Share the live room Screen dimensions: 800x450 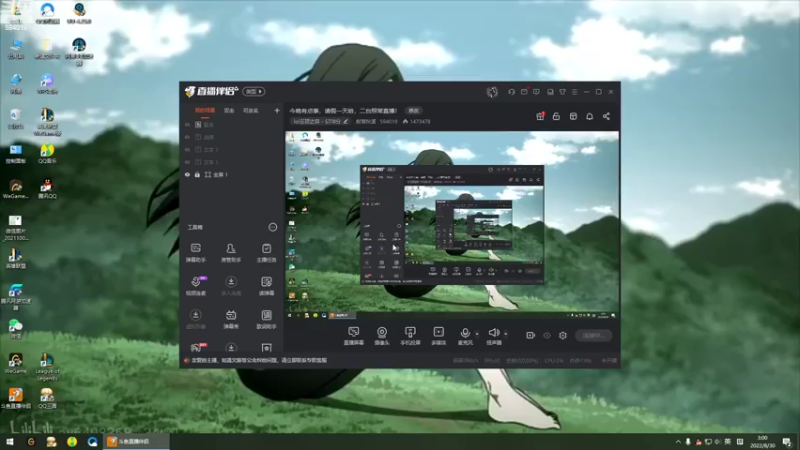point(606,116)
